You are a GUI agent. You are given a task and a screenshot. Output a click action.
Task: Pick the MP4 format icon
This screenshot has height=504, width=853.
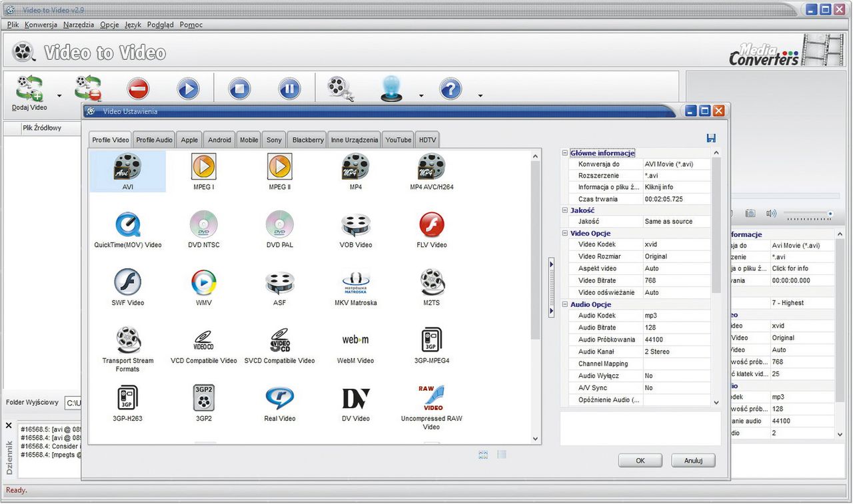pos(355,171)
